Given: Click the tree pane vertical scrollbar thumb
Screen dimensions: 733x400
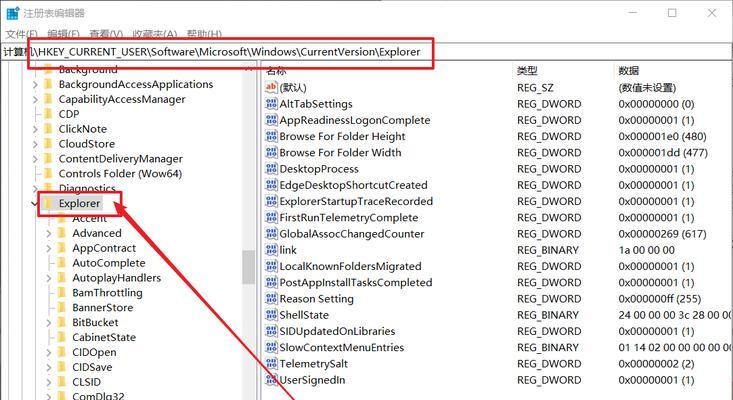Looking at the screenshot, I should pos(249,267).
